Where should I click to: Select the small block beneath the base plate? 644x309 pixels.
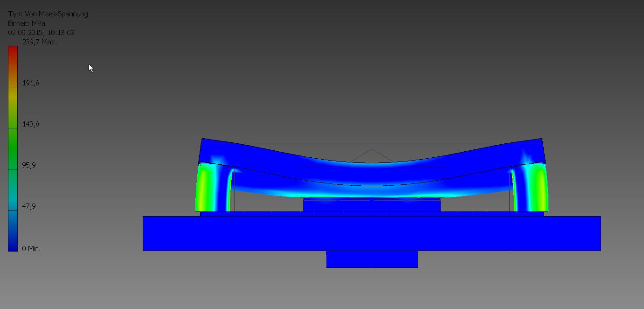click(x=372, y=259)
